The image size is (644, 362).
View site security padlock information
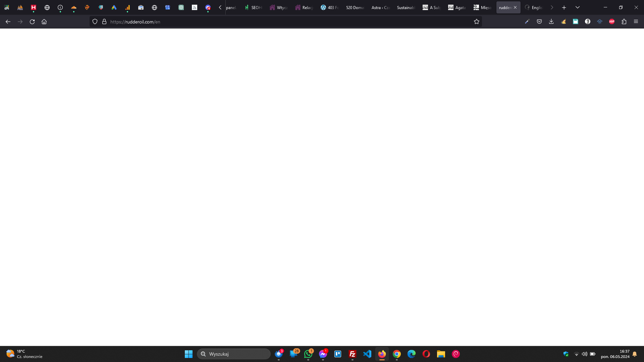[104, 21]
